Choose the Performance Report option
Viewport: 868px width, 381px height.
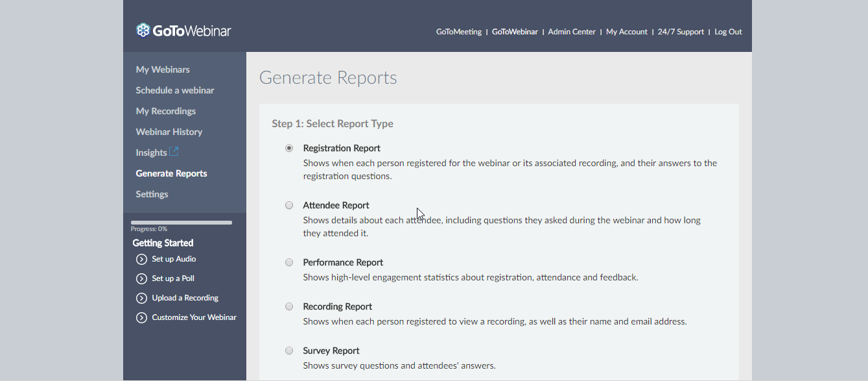click(289, 262)
